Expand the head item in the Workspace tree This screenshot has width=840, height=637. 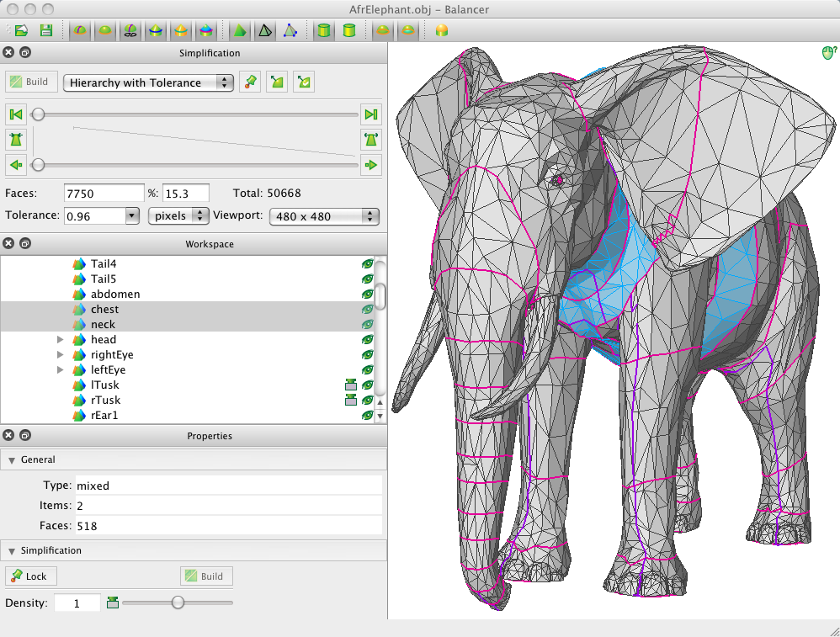point(59,339)
